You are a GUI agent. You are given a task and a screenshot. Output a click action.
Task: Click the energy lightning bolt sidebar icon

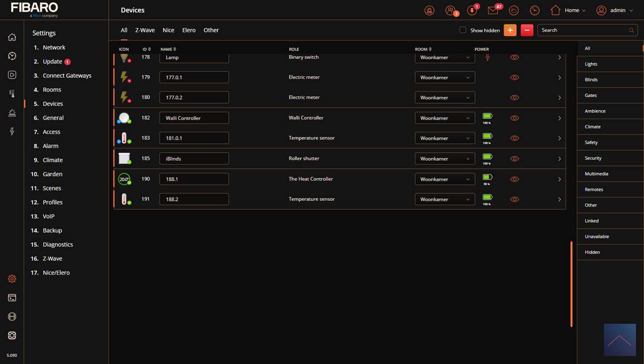tap(12, 131)
